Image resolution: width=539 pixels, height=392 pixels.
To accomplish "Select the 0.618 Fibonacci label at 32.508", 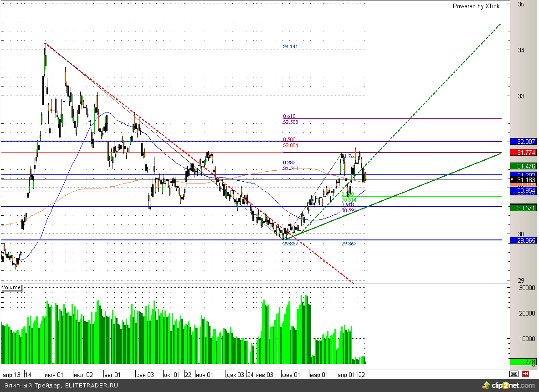I will pos(290,117).
